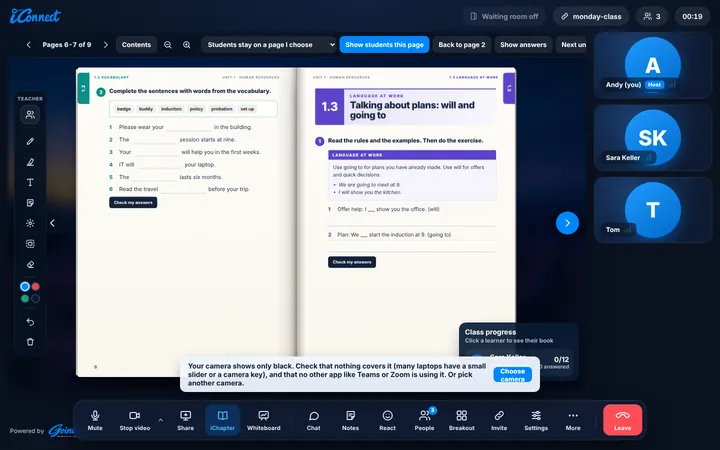Open the Whiteboard
The image size is (720, 450).
point(264,420)
